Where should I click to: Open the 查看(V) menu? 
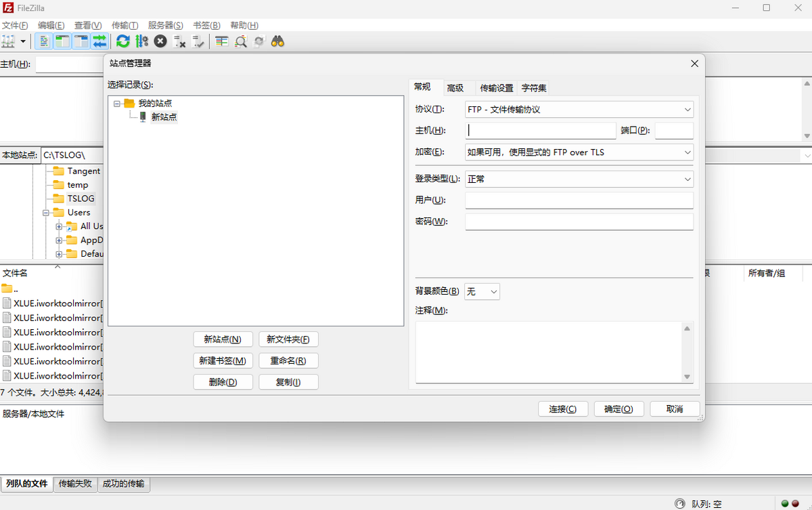click(88, 25)
